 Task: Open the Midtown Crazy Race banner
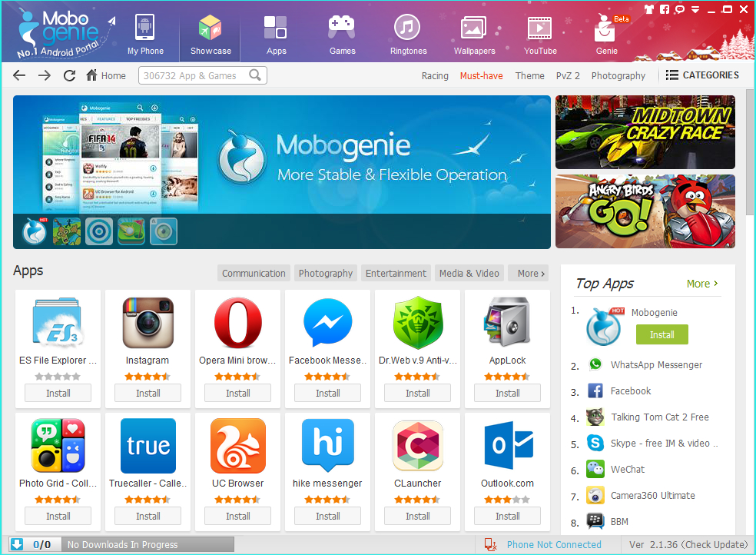pos(645,132)
